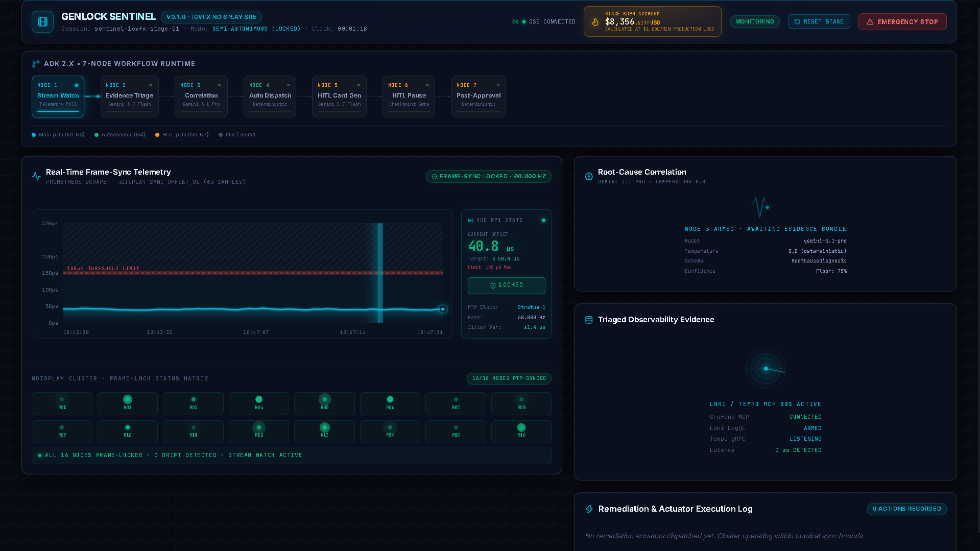Image resolution: width=980 pixels, height=551 pixels.
Task: Click the Stratum-1 PTP clock value
Action: (x=532, y=307)
